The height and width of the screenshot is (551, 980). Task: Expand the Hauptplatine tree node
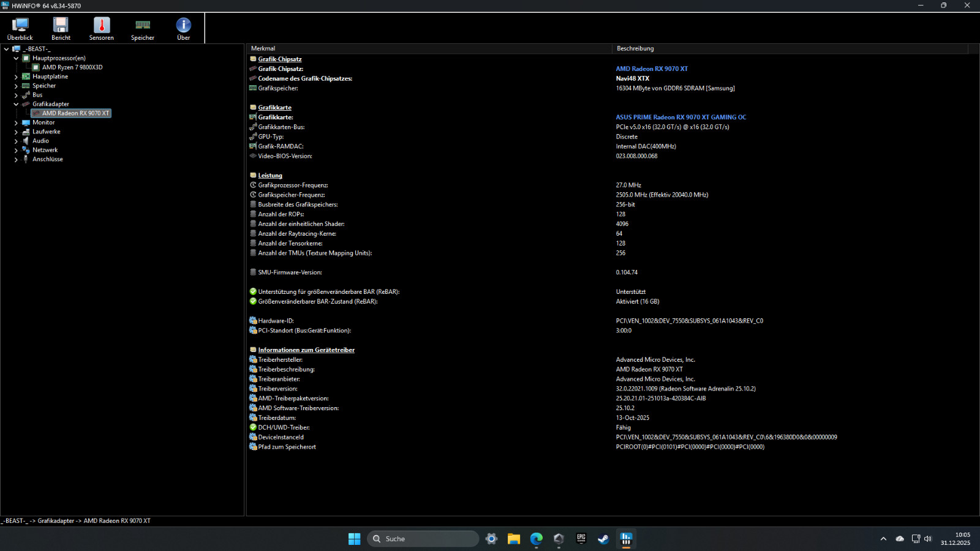tap(16, 77)
